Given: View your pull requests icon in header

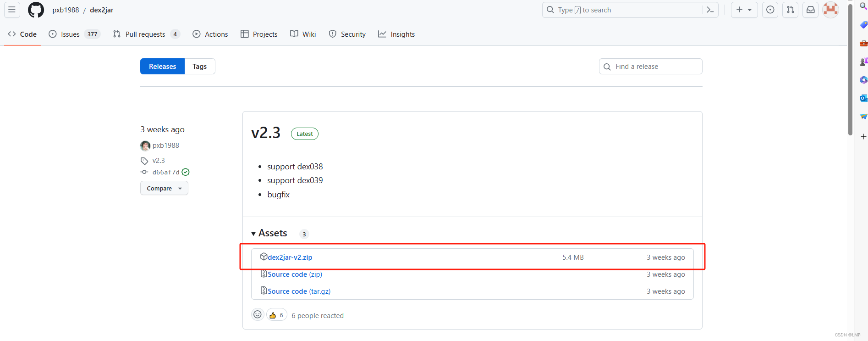Looking at the screenshot, I should [791, 10].
